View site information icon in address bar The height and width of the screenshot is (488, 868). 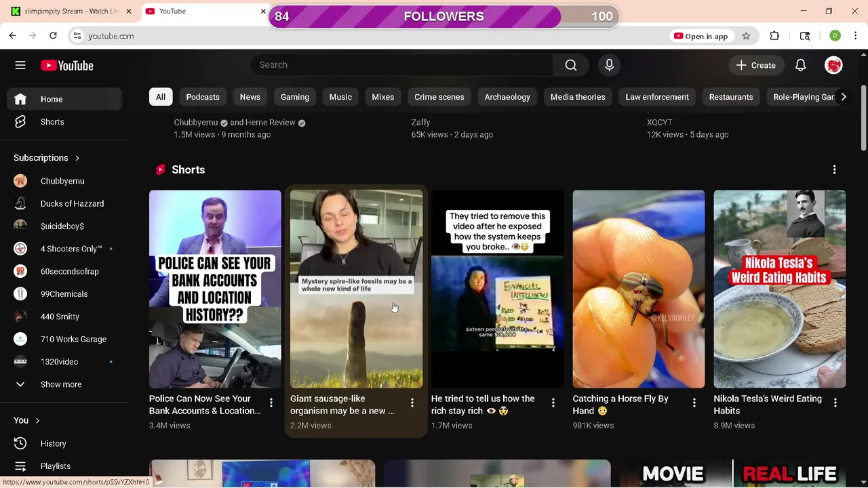tap(77, 36)
